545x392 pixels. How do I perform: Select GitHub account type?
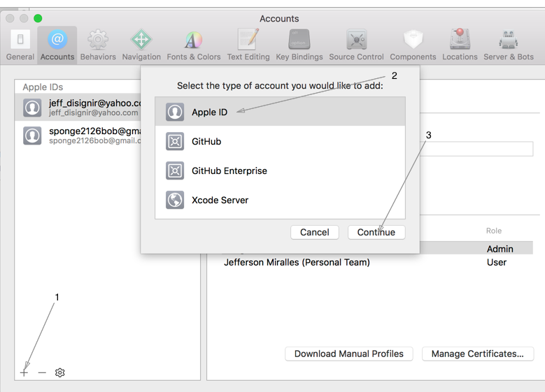[x=280, y=141]
